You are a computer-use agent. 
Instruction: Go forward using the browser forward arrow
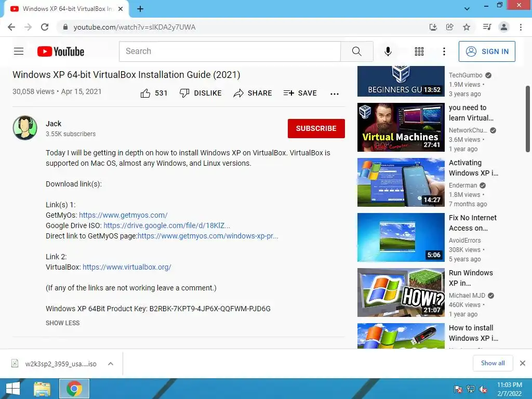click(x=28, y=27)
